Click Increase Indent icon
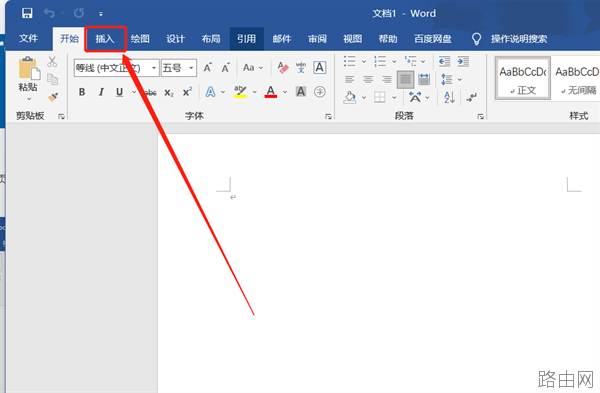This screenshot has height=393, width=600. [x=463, y=61]
